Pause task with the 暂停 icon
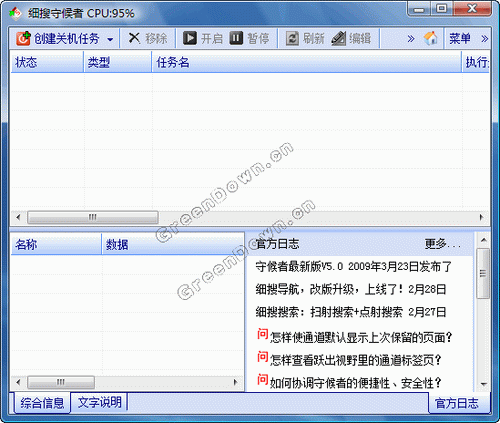The height and width of the screenshot is (423, 500). click(236, 38)
